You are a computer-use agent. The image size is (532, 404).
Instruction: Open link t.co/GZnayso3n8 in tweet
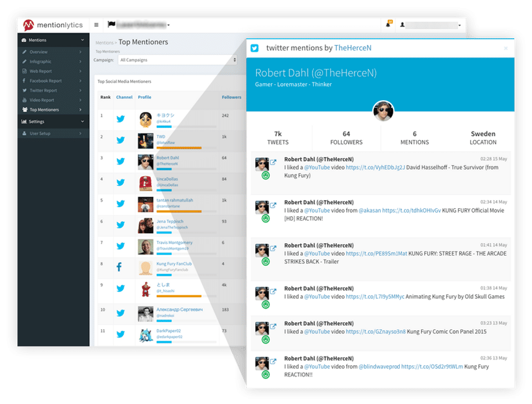(x=376, y=331)
